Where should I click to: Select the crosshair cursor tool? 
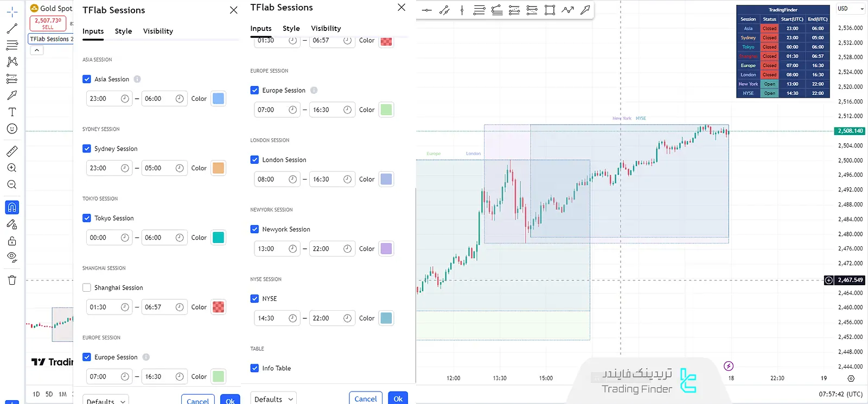(12, 11)
